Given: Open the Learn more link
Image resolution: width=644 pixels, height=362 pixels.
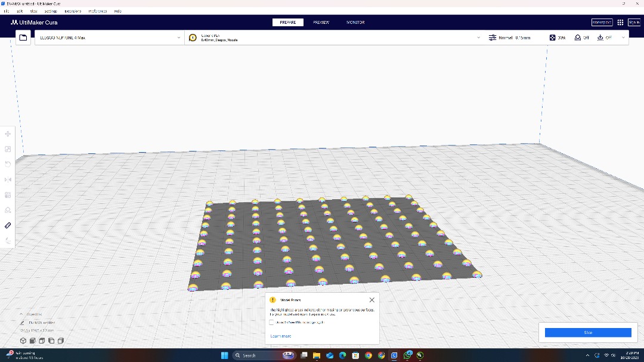Looking at the screenshot, I should [x=280, y=336].
